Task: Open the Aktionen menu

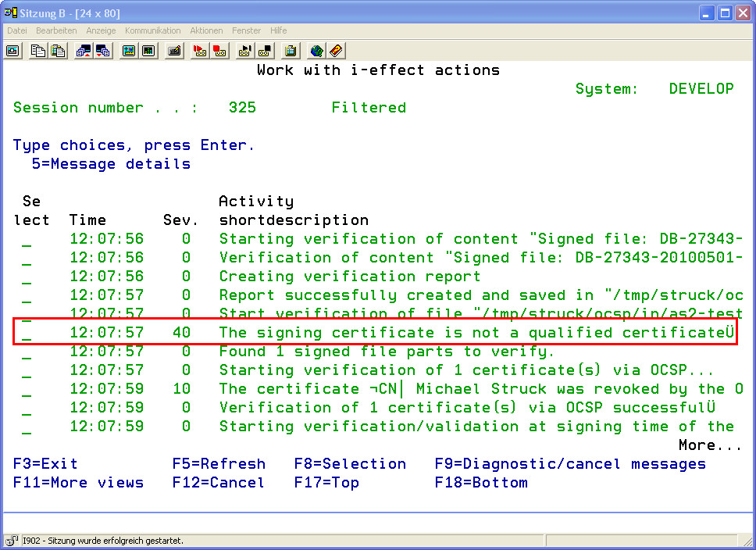Action: pyautogui.click(x=206, y=30)
